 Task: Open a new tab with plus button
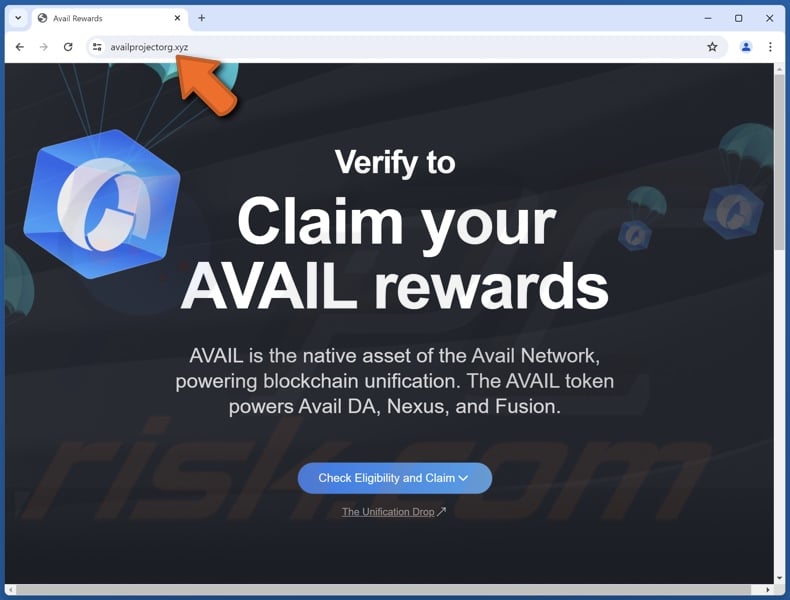point(202,18)
